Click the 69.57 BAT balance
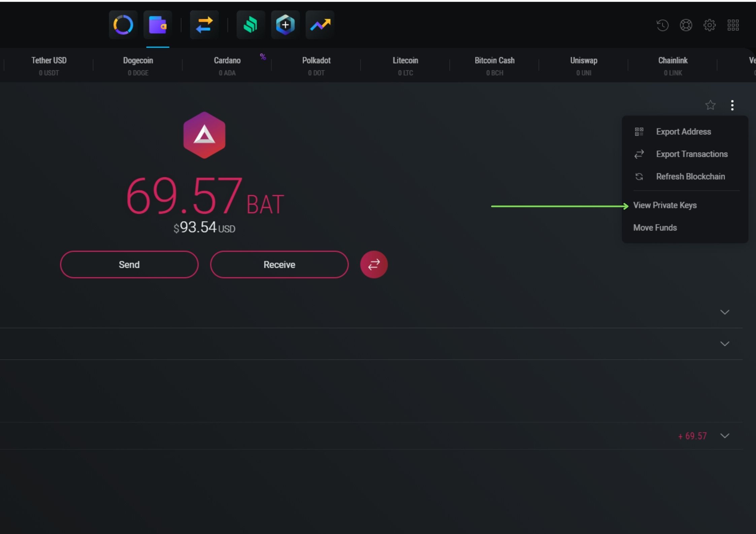This screenshot has width=756, height=534. pyautogui.click(x=205, y=196)
